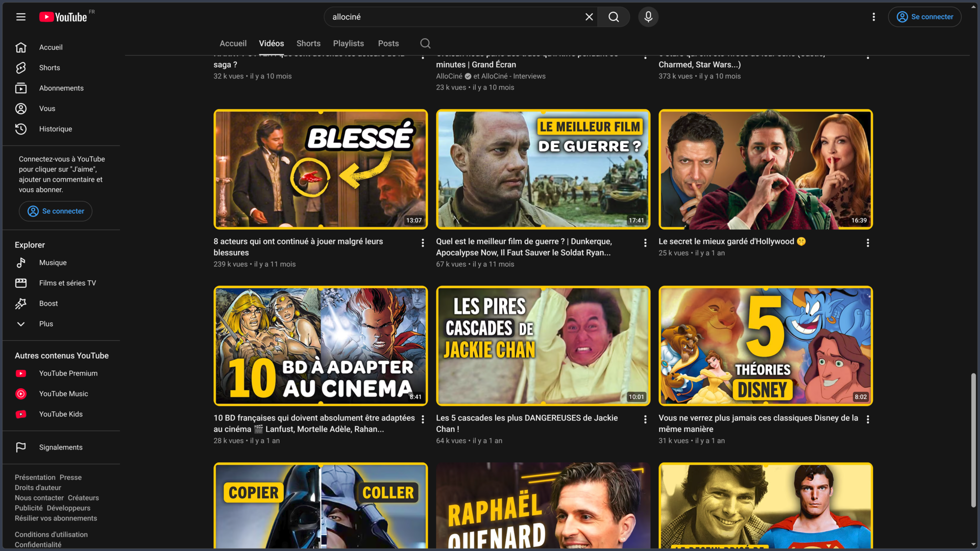Clear the search box text

[x=589, y=17]
